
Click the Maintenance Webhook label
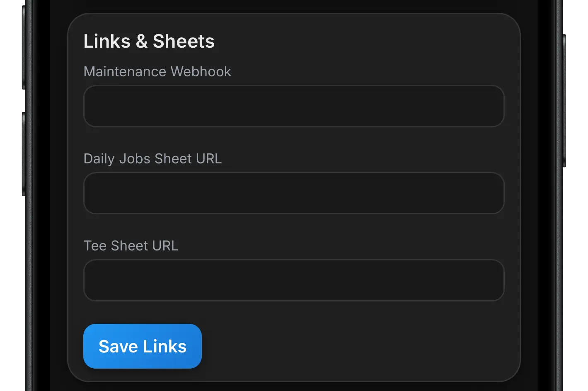157,72
